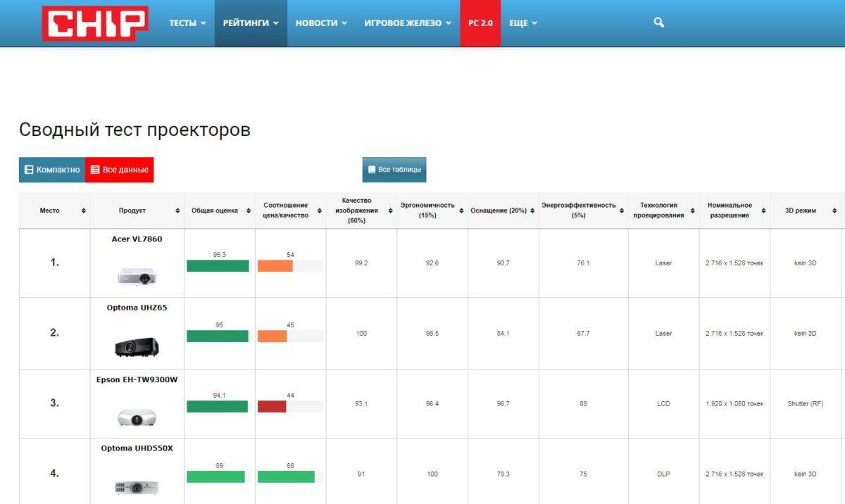Open the Рейтинги menu item
The height and width of the screenshot is (504, 845).
[251, 23]
